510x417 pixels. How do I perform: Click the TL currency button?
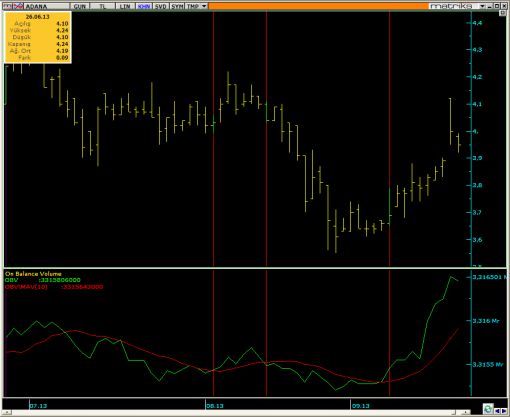[102, 6]
